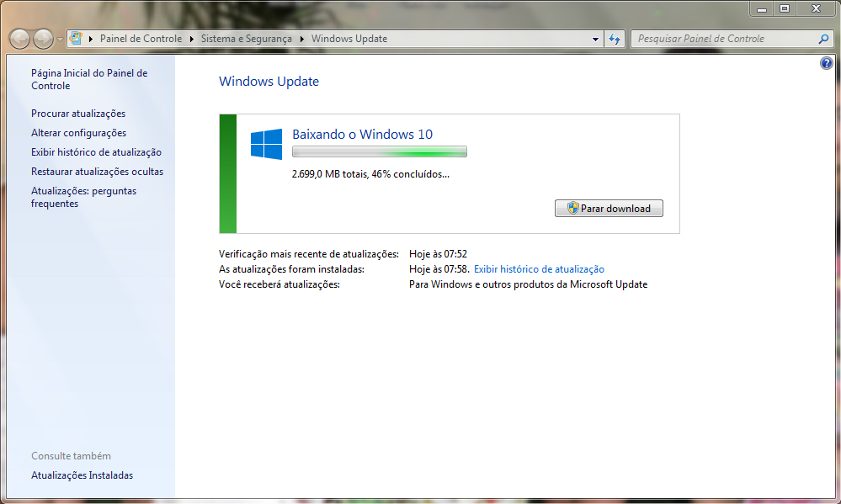Open recent pages dropdown beside the navigation arrows
The height and width of the screenshot is (504, 841).
(x=60, y=40)
